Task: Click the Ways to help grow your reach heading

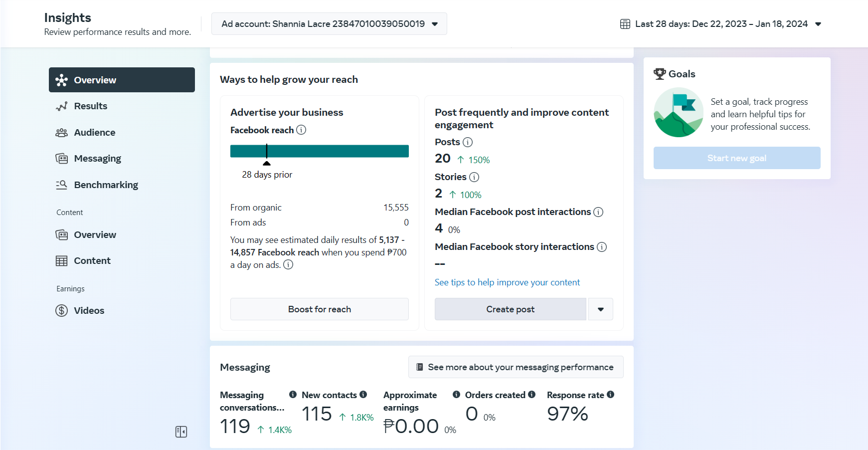Action: (289, 80)
